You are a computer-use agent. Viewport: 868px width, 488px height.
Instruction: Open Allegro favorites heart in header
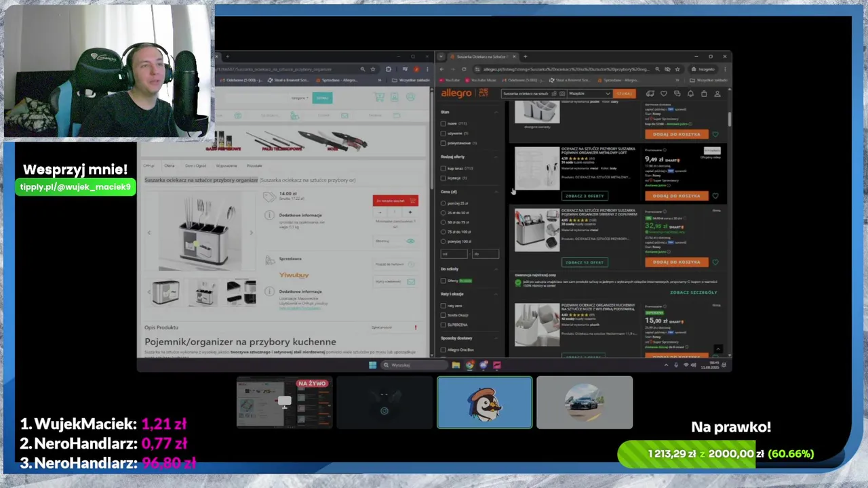pos(664,94)
